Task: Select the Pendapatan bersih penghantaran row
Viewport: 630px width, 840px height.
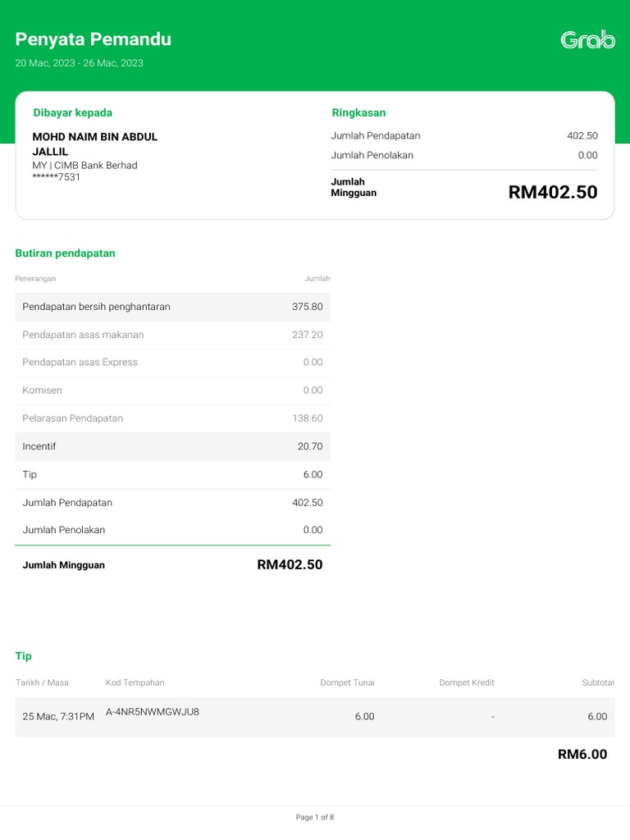Action: tap(172, 307)
